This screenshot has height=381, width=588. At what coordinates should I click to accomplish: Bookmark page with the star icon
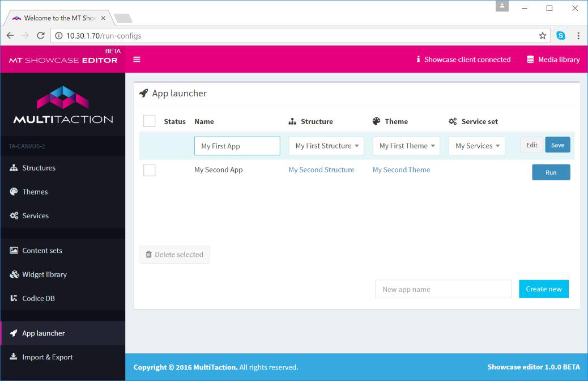[x=542, y=36]
